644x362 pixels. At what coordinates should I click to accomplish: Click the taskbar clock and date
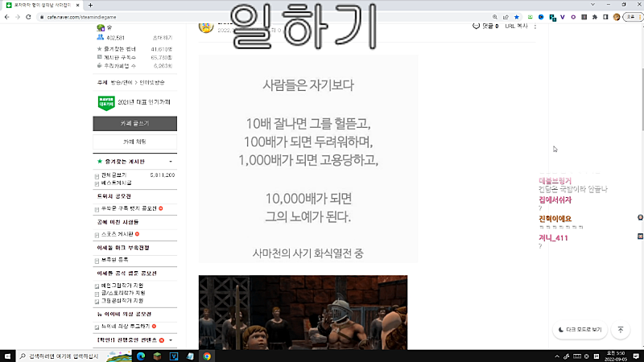tap(616, 356)
